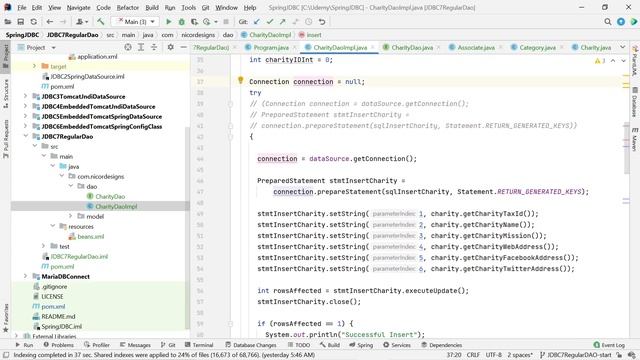
Task: Toggle the Pull Requests tool window
Action: (x=6, y=139)
